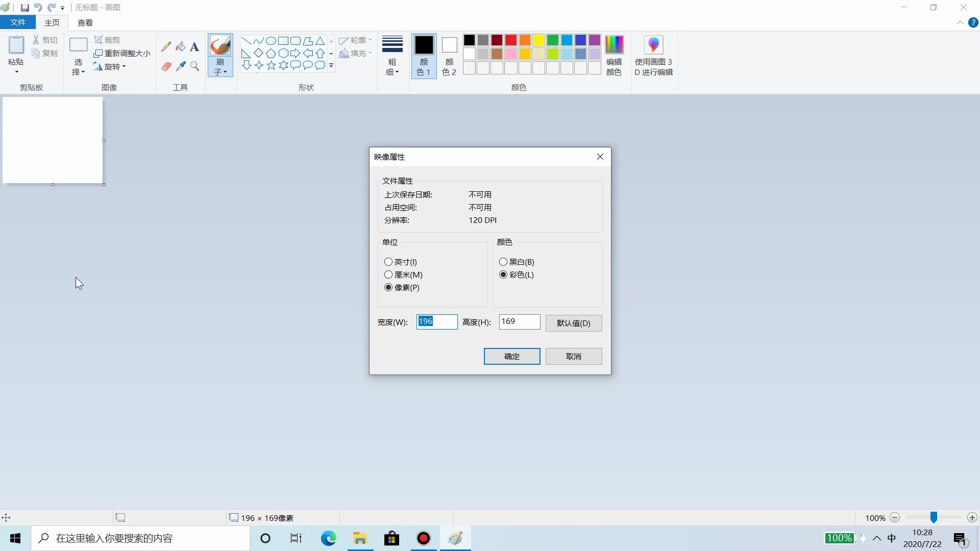The height and width of the screenshot is (551, 980).
Task: Switch to the View (查看) tab
Action: point(85,22)
